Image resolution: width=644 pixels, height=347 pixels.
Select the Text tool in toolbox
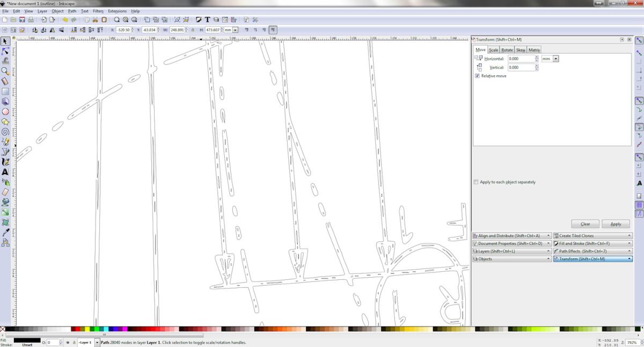point(5,172)
